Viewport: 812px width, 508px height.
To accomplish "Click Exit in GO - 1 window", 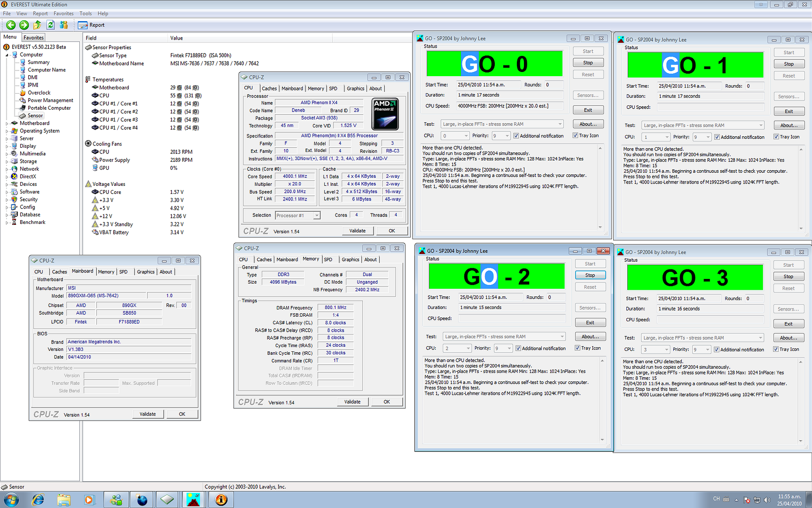I will (x=789, y=111).
